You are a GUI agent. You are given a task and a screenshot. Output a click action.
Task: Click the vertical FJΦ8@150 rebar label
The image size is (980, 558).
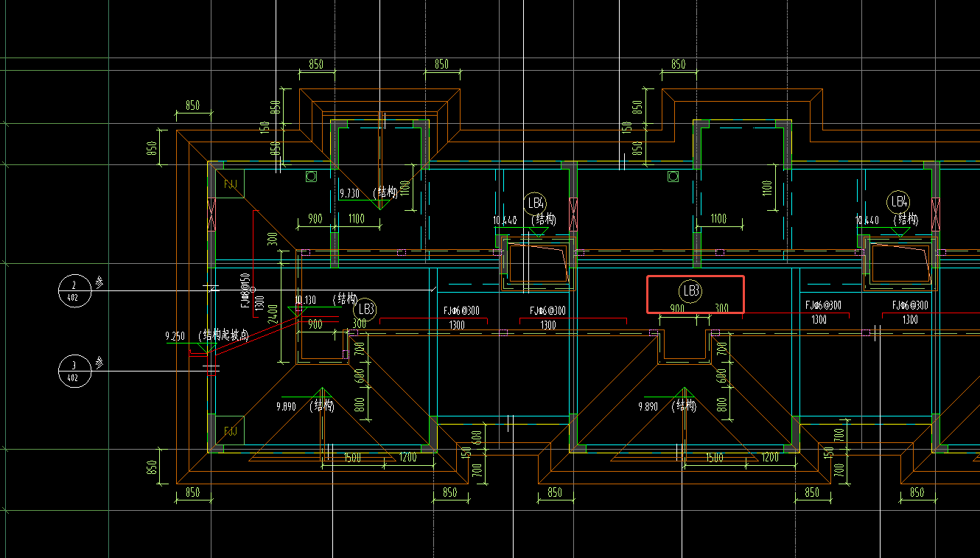pyautogui.click(x=245, y=290)
